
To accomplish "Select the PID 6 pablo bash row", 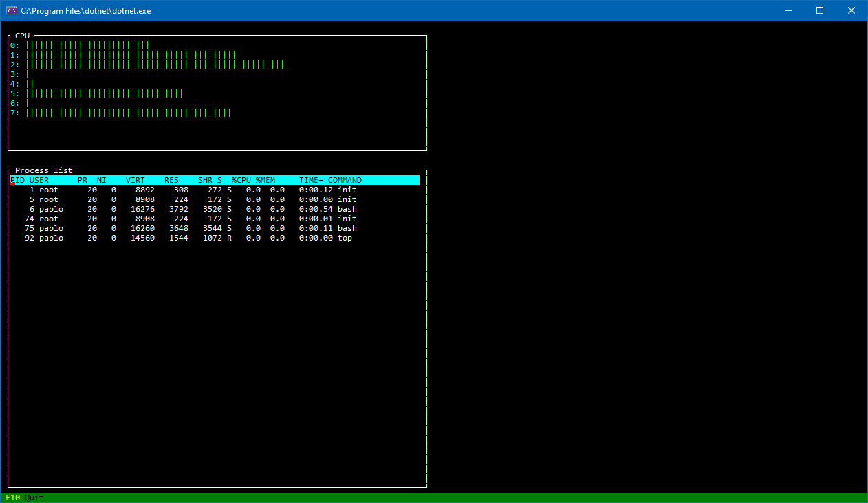I will (x=215, y=209).
